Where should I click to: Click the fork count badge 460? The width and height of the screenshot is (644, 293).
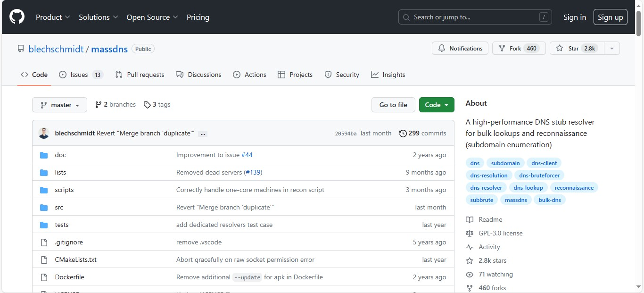pos(532,48)
